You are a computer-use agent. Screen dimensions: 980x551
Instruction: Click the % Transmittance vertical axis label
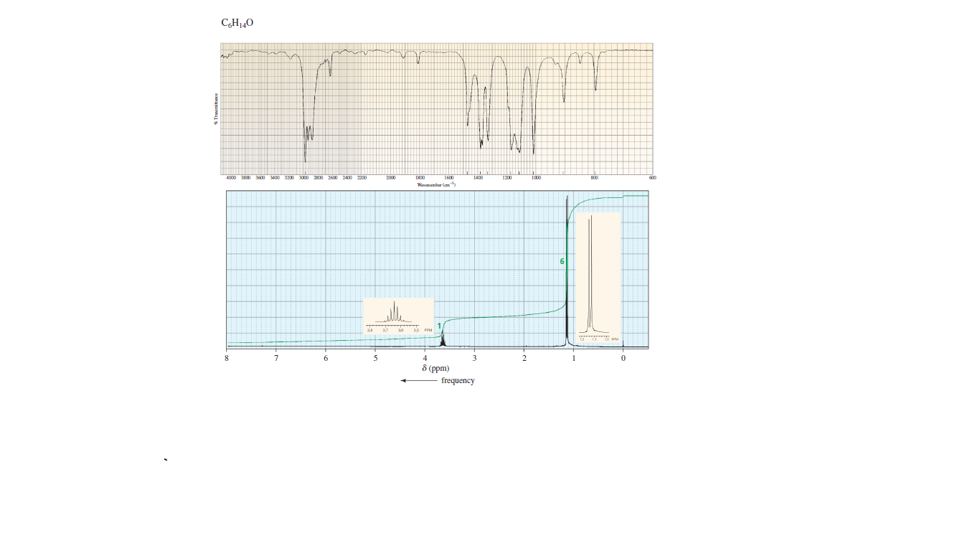click(215, 109)
